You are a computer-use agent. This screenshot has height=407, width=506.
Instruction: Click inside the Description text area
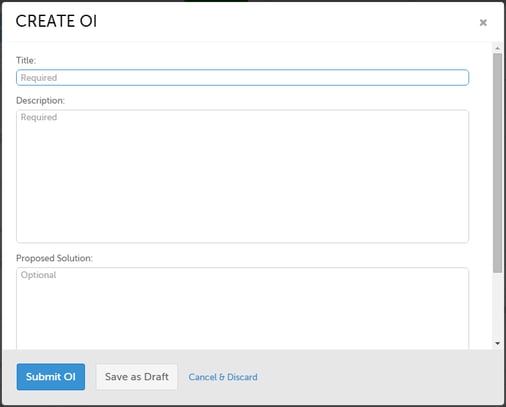pyautogui.click(x=242, y=176)
